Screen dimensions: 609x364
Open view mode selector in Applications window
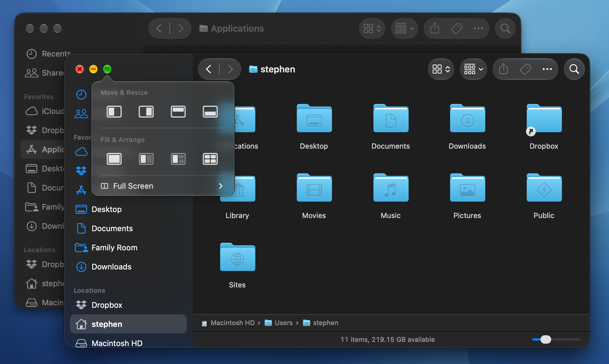(372, 28)
